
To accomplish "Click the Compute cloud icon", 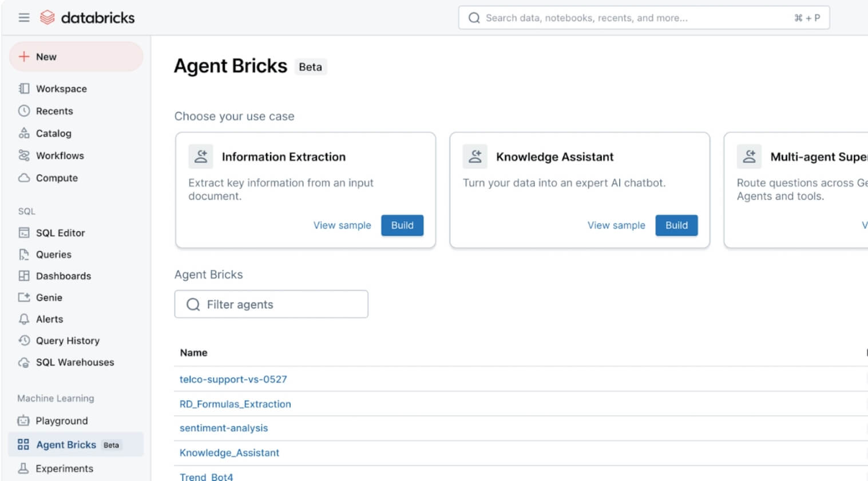I will click(24, 178).
